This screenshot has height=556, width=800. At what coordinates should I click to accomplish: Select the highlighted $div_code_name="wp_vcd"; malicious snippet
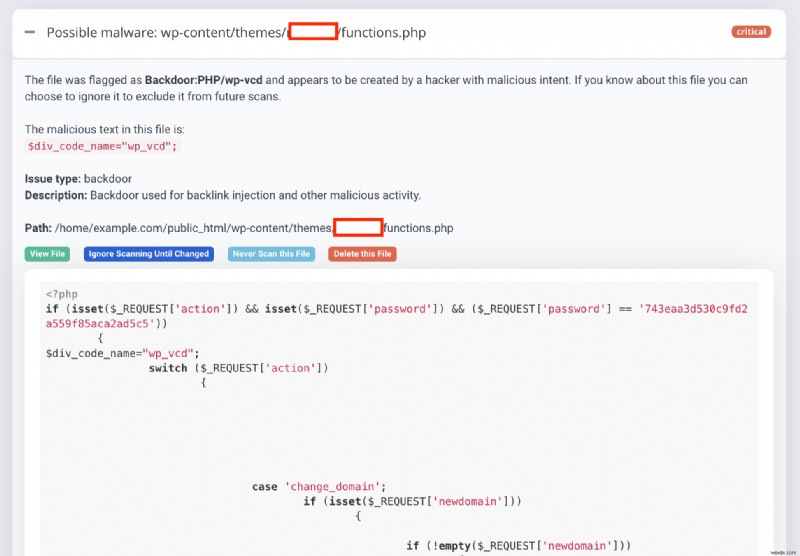tap(103, 146)
